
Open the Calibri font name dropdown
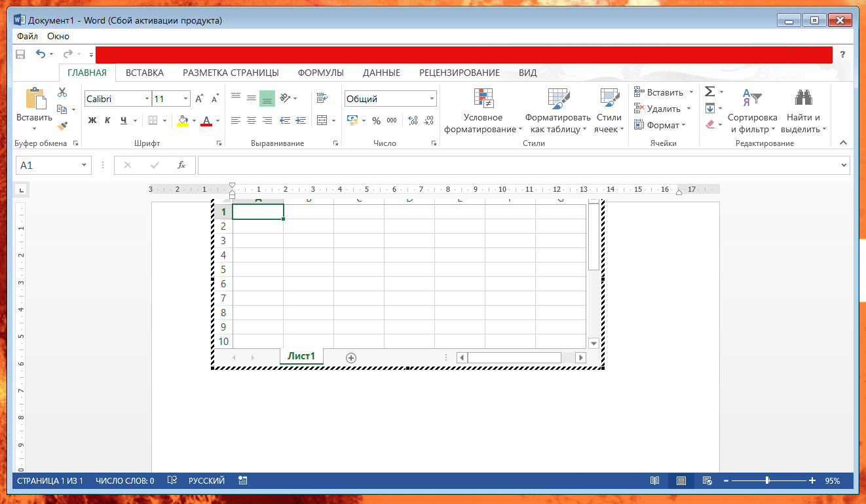(x=147, y=99)
